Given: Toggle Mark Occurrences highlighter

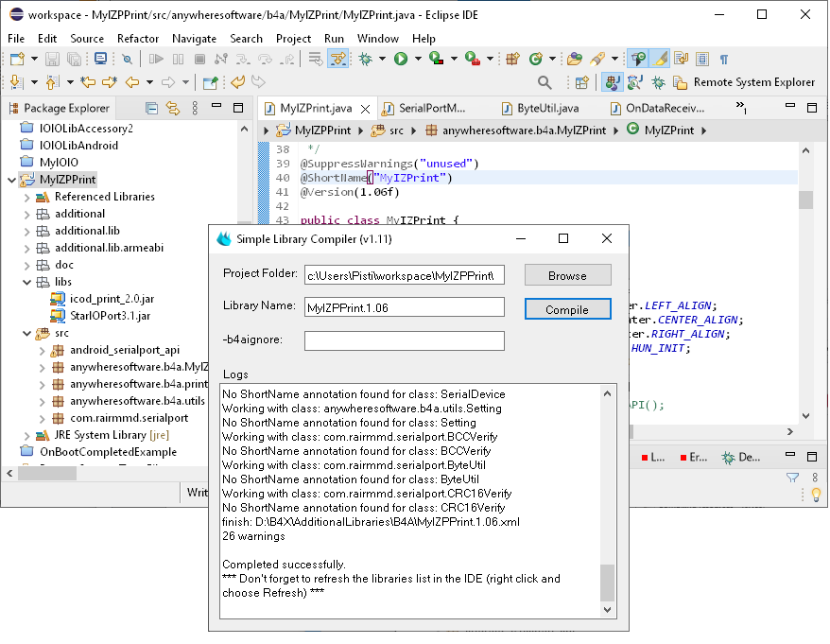Looking at the screenshot, I should (660, 59).
